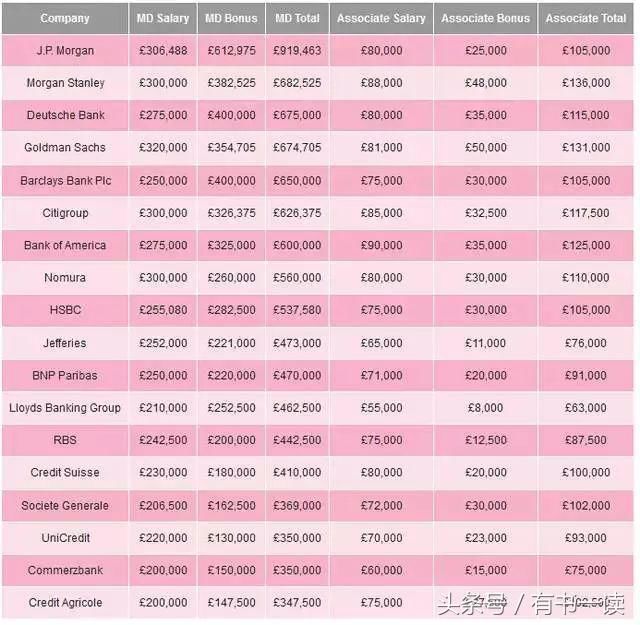Image resolution: width=640 pixels, height=625 pixels.
Task: Click the Bank of America cell
Action: (x=65, y=245)
